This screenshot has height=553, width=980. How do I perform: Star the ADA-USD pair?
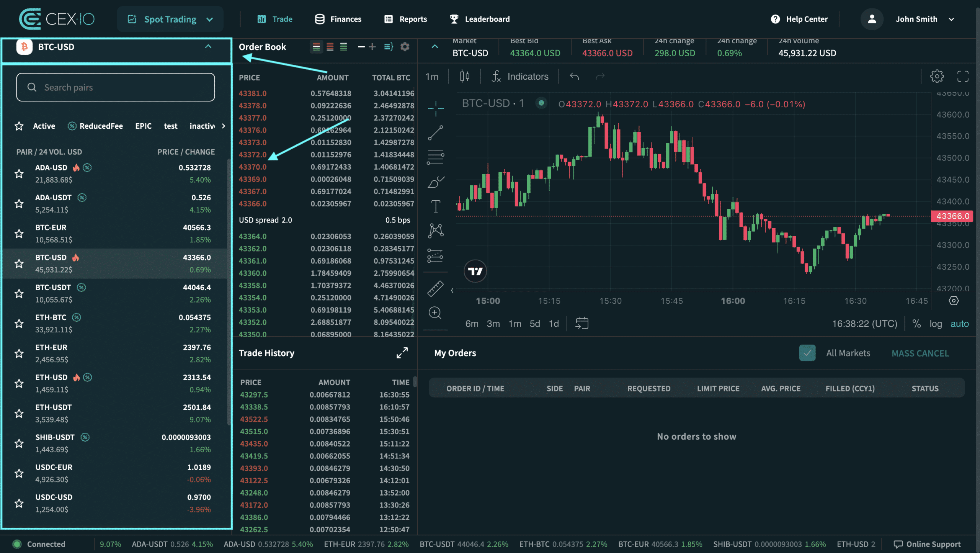[19, 173]
